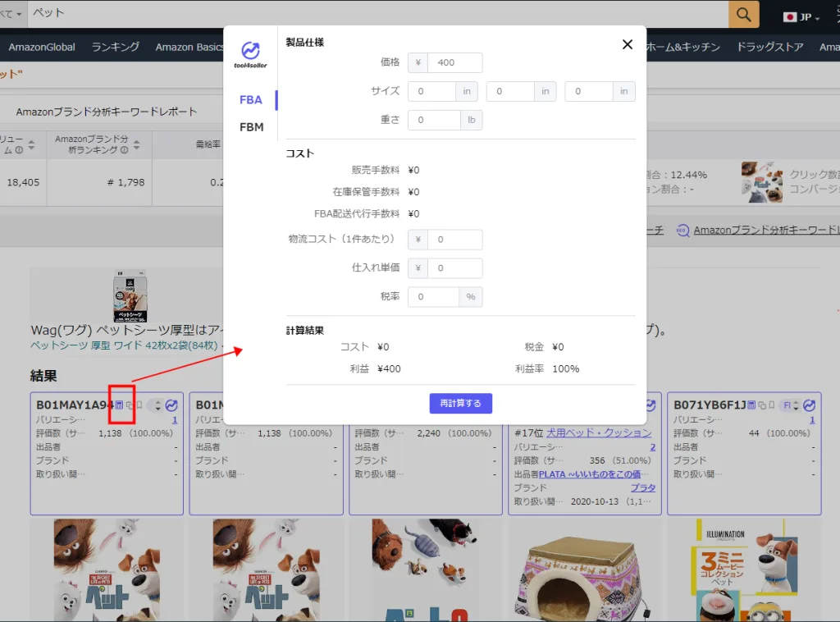Click the tool4seller chart icon on B01MAY1A94 card
The width and height of the screenshot is (840, 622).
pos(171,405)
